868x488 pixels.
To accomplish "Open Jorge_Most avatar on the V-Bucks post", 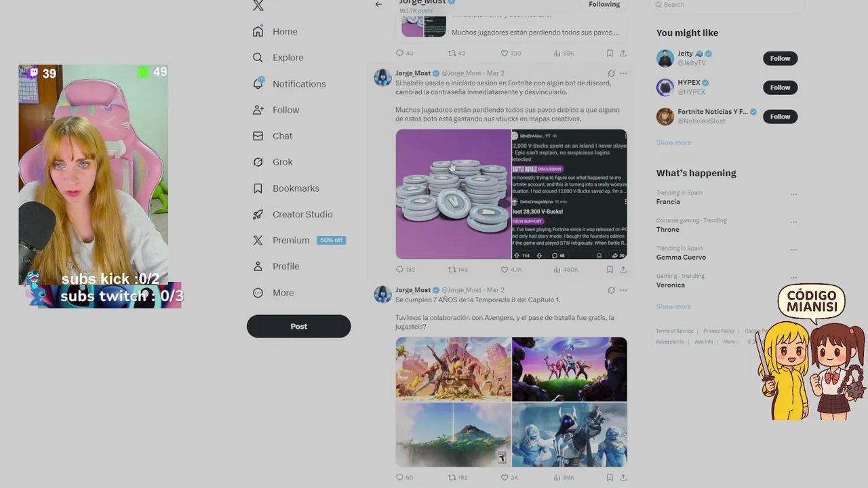I will point(382,77).
